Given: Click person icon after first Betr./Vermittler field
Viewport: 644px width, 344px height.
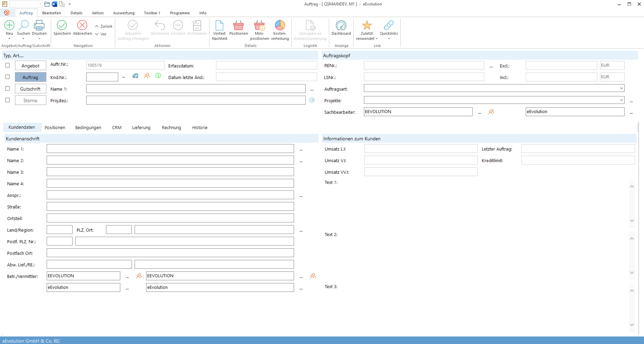Looking at the screenshot, I should [139, 276].
